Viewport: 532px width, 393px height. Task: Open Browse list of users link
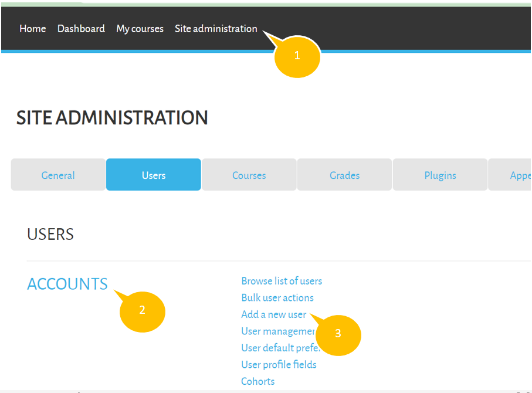(282, 281)
